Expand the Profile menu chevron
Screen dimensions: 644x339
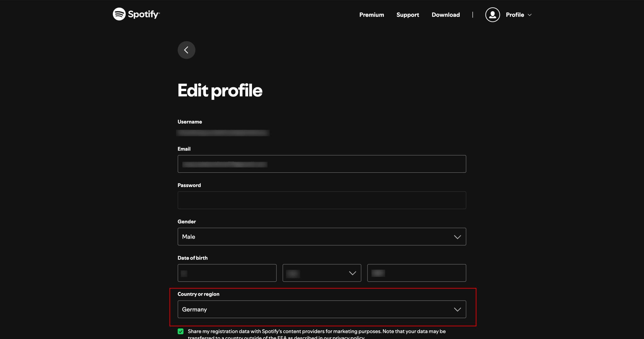click(x=530, y=15)
